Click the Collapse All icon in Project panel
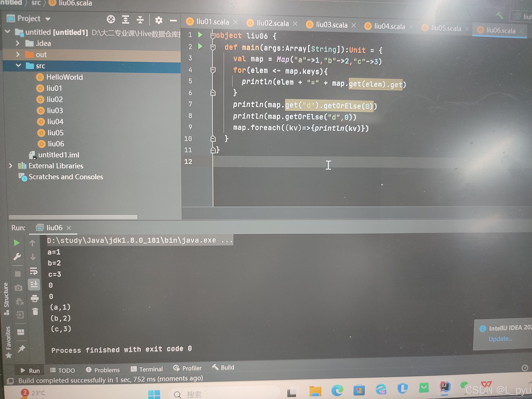 [x=140, y=20]
